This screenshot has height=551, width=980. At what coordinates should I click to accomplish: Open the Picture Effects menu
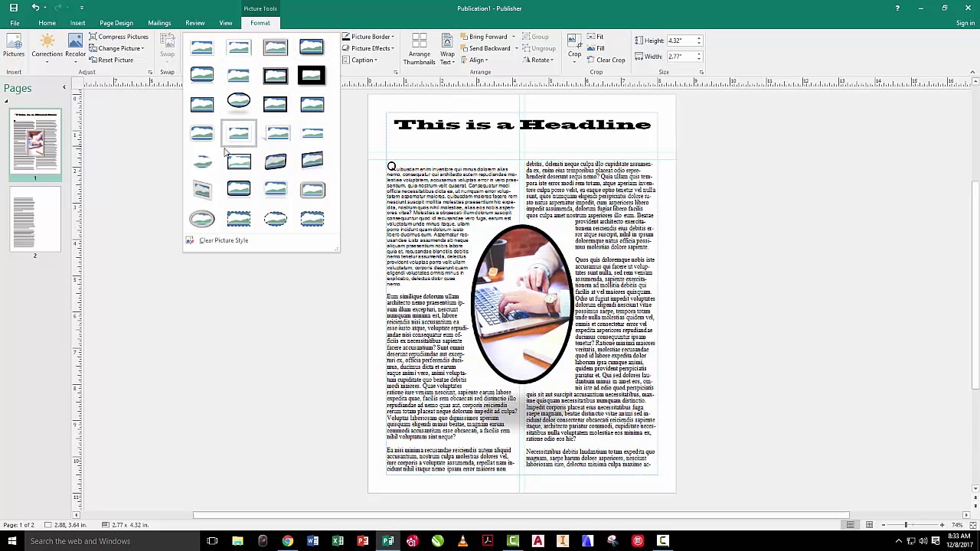371,48
